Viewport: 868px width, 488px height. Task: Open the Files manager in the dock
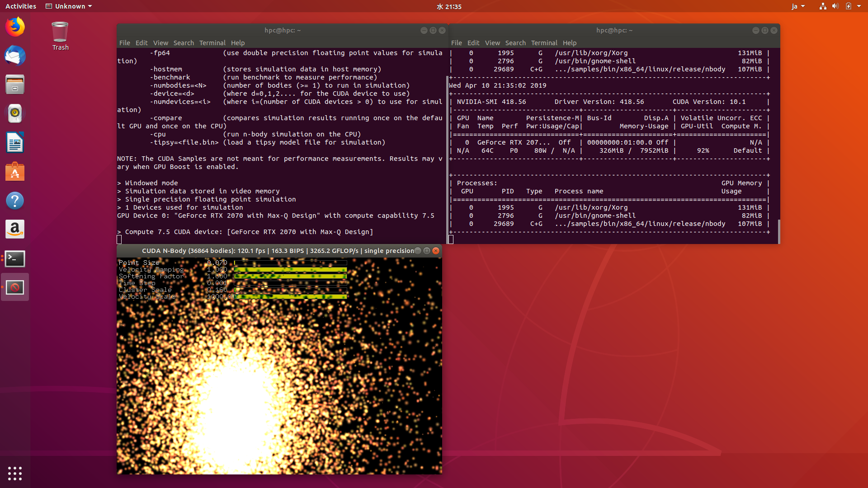[x=15, y=84]
